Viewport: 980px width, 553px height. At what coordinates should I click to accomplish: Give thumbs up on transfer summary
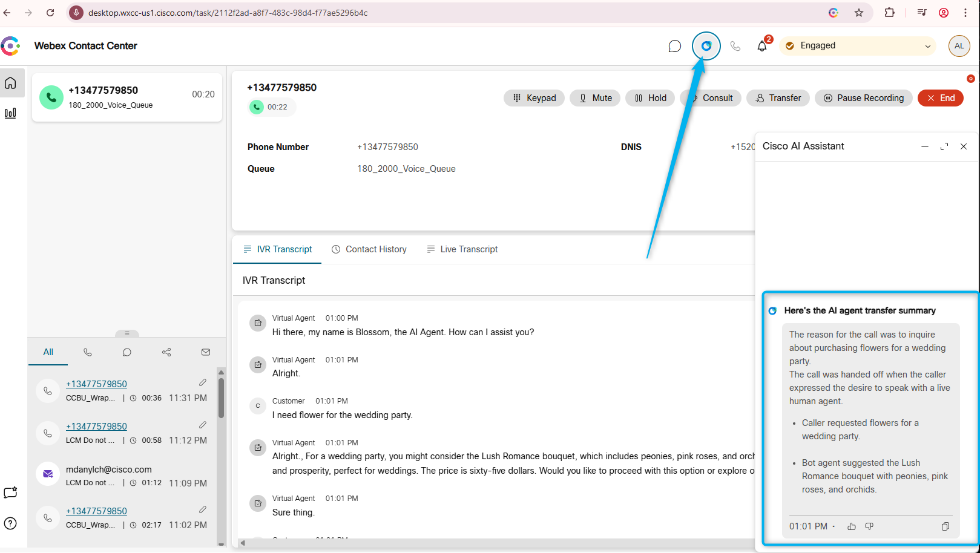point(852,526)
